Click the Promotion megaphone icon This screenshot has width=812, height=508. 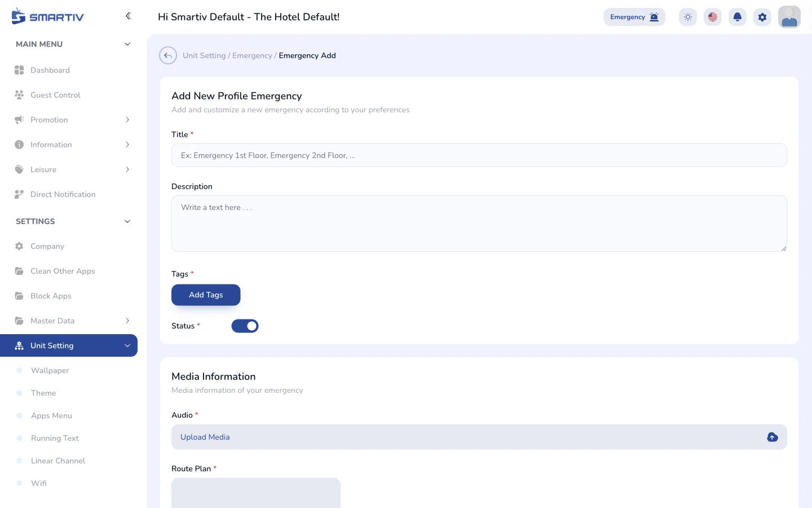pos(19,120)
